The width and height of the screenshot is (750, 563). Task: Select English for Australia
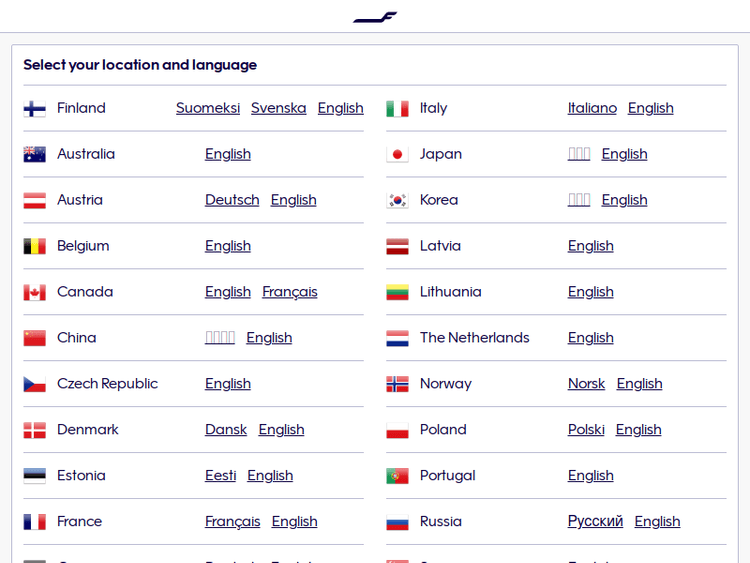228,154
